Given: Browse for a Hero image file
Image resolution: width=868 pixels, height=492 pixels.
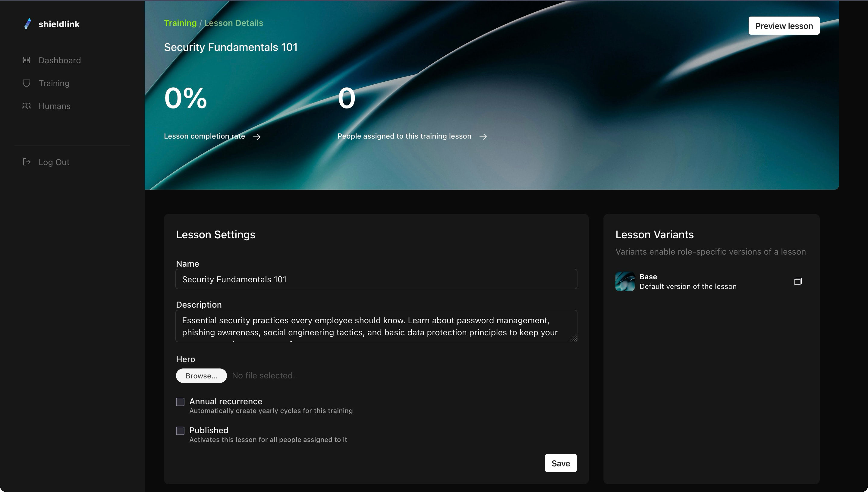Looking at the screenshot, I should tap(201, 376).
